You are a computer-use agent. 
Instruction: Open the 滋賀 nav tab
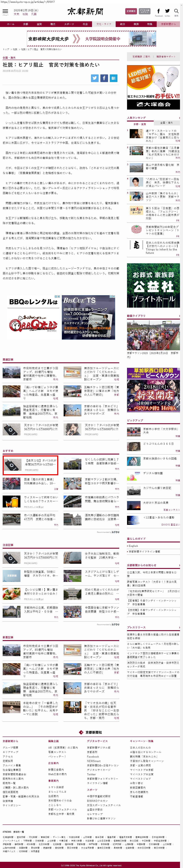click(39, 24)
